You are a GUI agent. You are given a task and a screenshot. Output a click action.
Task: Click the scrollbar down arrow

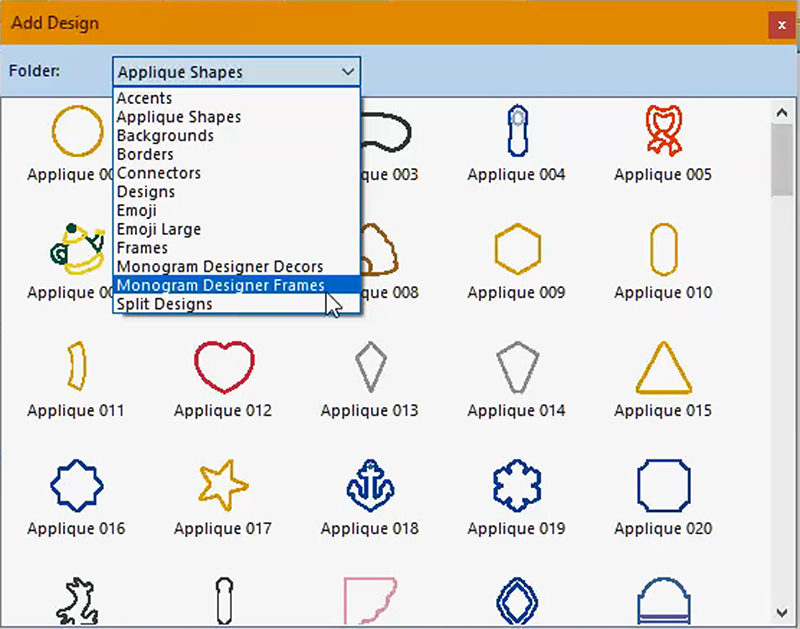coord(781,611)
